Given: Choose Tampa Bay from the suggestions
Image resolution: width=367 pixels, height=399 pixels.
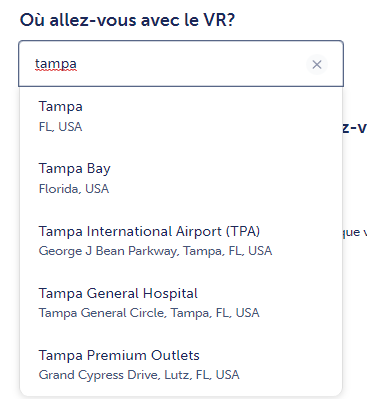Looking at the screenshot, I should 181,179.
